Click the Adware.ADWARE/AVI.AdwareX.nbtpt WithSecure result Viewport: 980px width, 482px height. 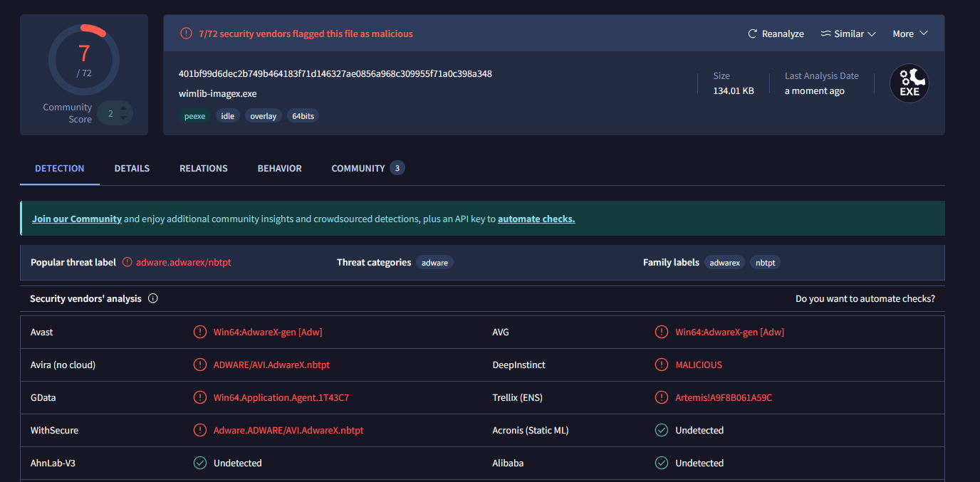[x=288, y=430]
